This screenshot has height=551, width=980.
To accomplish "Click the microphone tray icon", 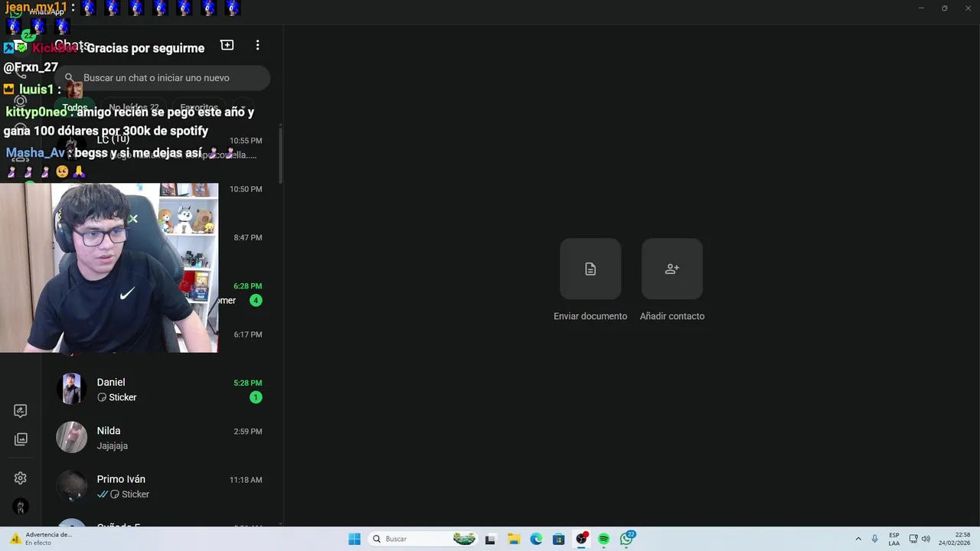I will pyautogui.click(x=874, y=539).
